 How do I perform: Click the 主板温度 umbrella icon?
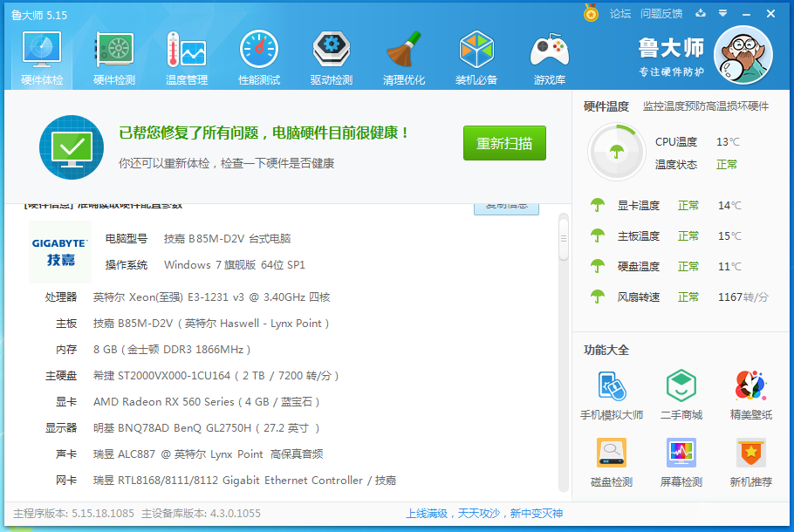click(598, 235)
